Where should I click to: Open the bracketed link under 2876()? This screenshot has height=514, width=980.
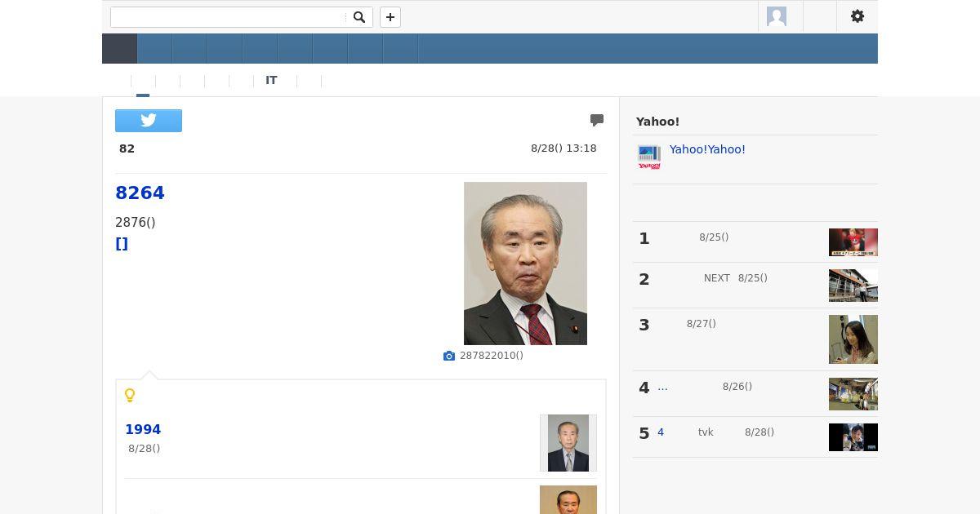point(122,243)
